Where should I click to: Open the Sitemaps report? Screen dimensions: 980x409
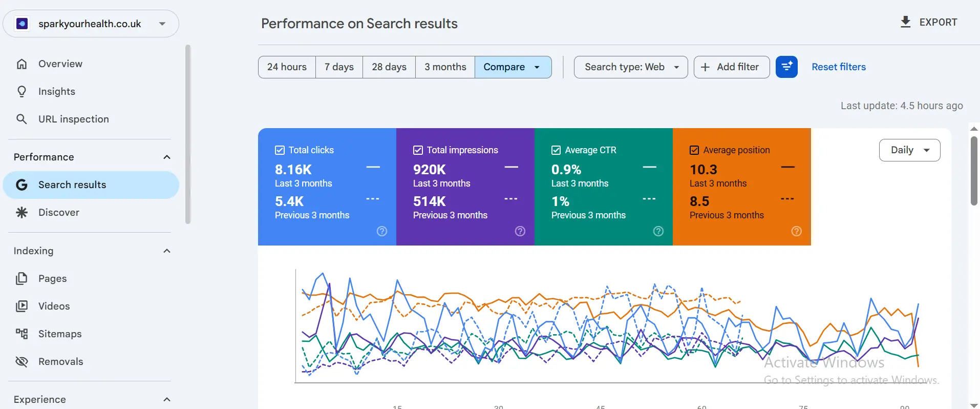pyautogui.click(x=91, y=334)
